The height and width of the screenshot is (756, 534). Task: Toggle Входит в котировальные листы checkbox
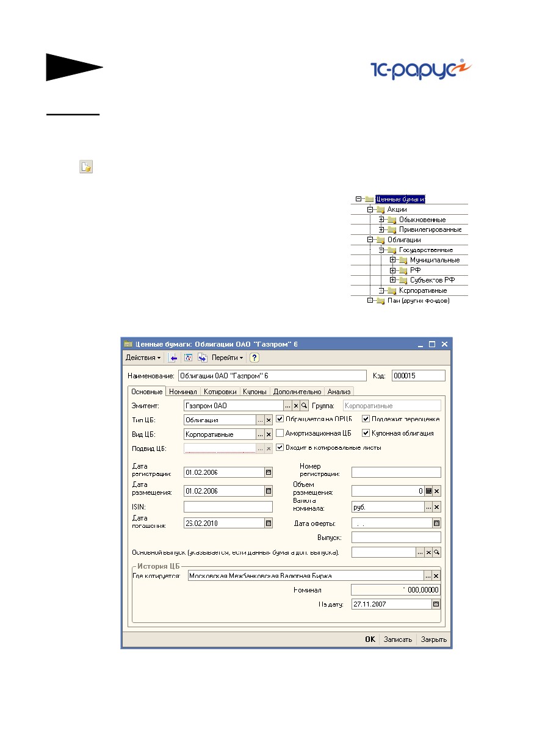(280, 447)
